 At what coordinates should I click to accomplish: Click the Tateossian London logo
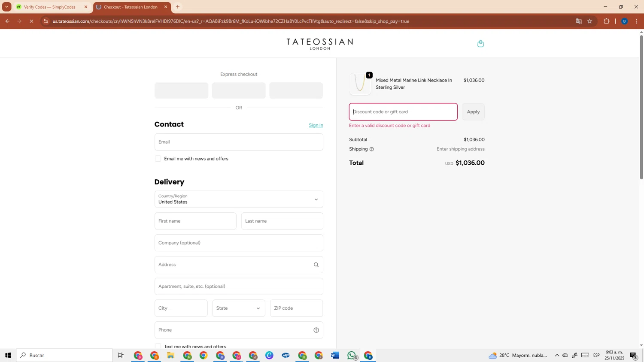point(320,44)
